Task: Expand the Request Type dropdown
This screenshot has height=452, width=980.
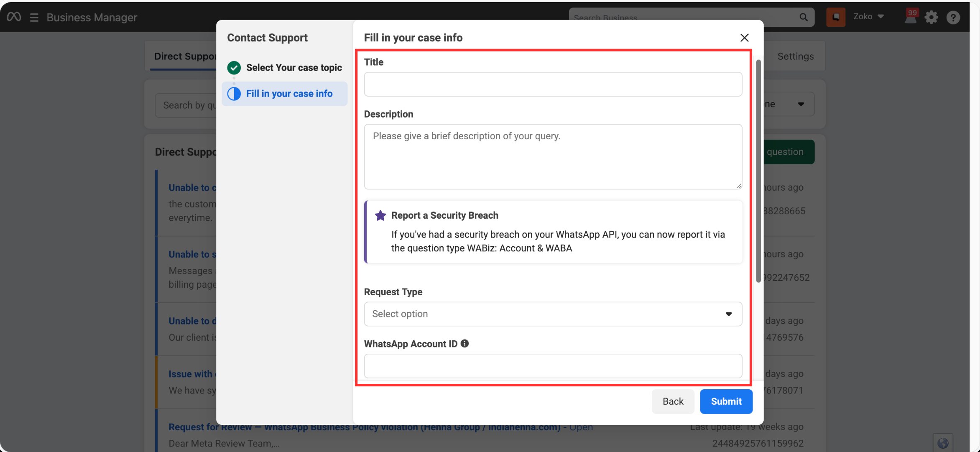Action: point(553,314)
